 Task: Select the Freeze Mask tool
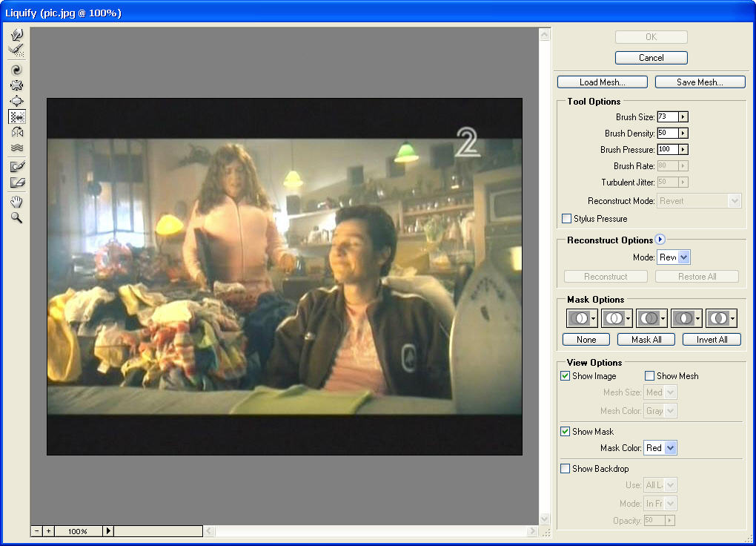pos(16,166)
